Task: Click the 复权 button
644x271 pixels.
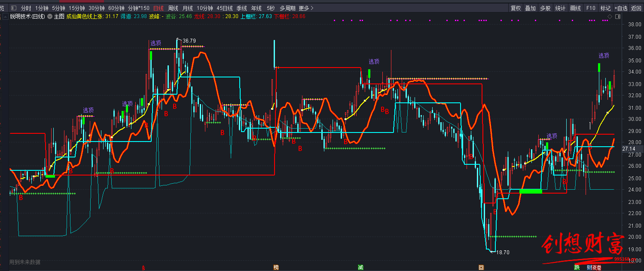Action: (x=516, y=8)
